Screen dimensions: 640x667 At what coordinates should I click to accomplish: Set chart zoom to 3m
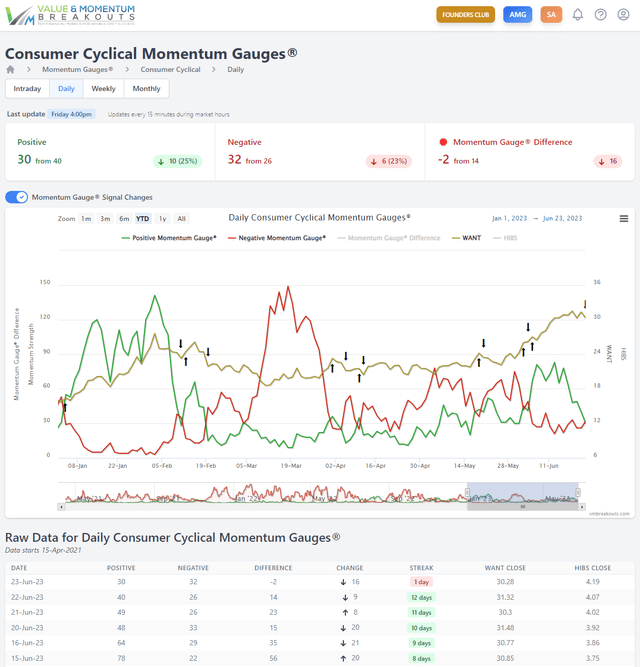[105, 219]
